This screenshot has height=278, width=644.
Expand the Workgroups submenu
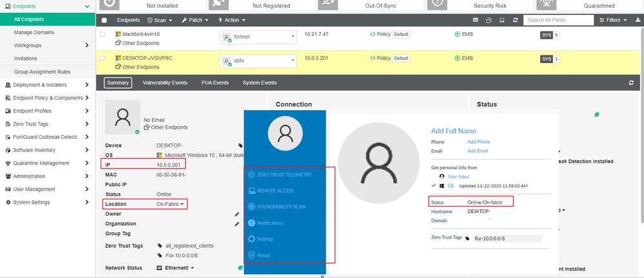click(86, 46)
